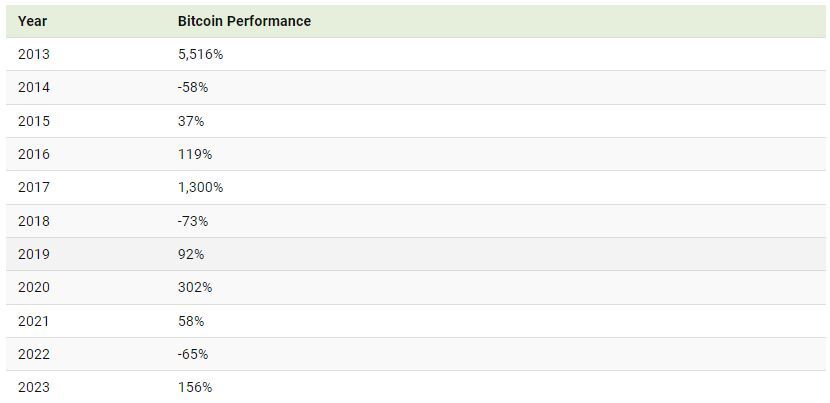Click the Bitcoin Performance column header
Image resolution: width=830 pixels, height=403 pixels.
point(244,21)
